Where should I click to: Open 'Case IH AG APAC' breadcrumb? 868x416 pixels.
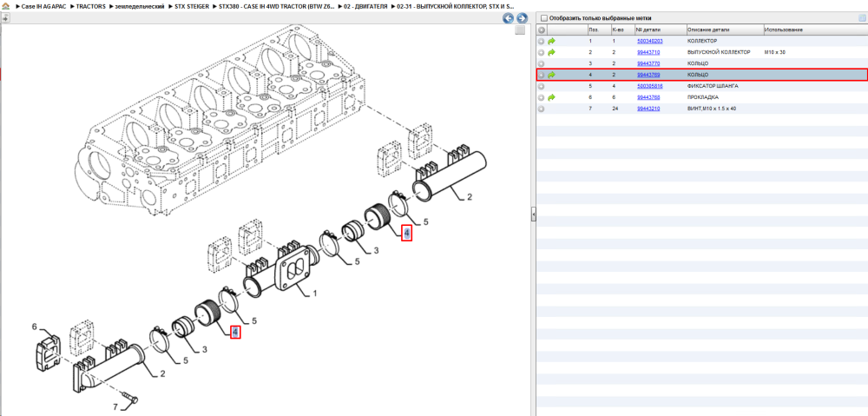(x=43, y=6)
